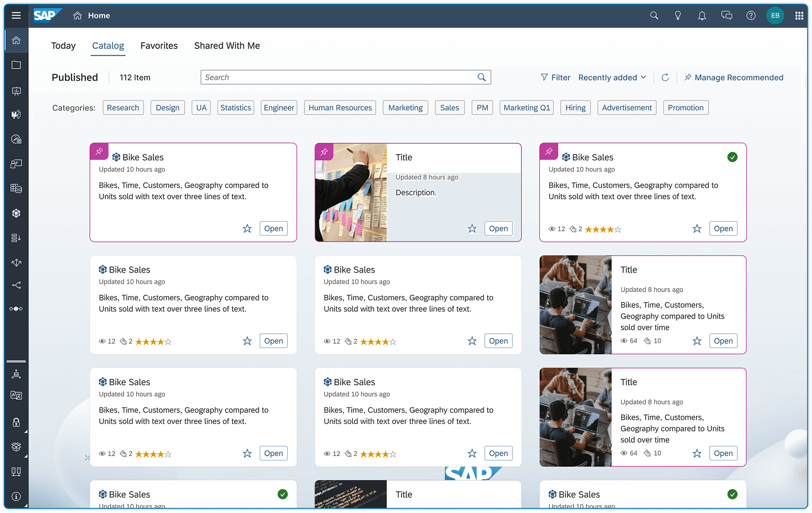Image resolution: width=812 pixels, height=513 pixels.
Task: Click the magnifier inside the catalog search field
Action: [482, 77]
